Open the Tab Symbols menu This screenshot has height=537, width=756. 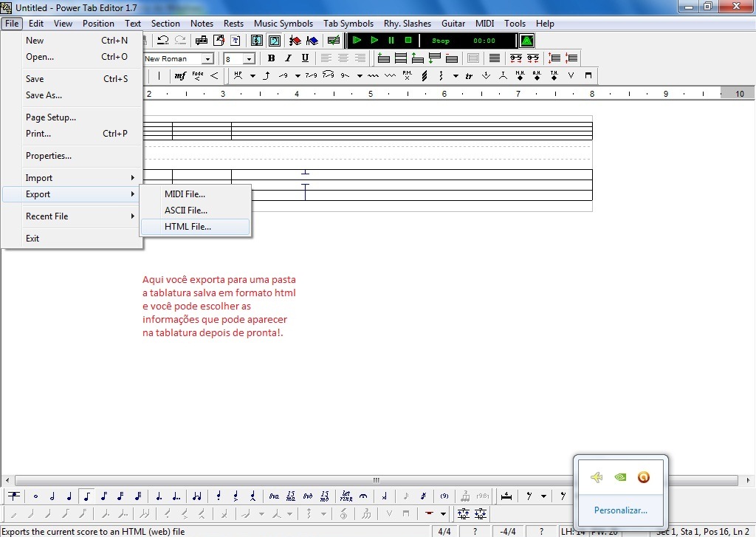pos(348,23)
